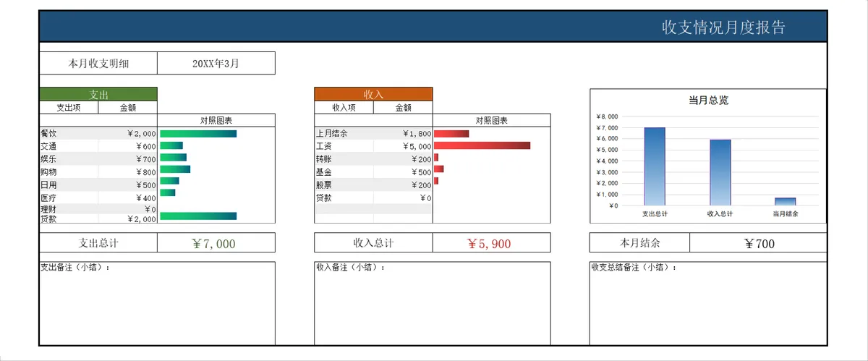Image resolution: width=868 pixels, height=361 pixels.
Task: Click the ¥200 amount for 转账
Action: 403,158
